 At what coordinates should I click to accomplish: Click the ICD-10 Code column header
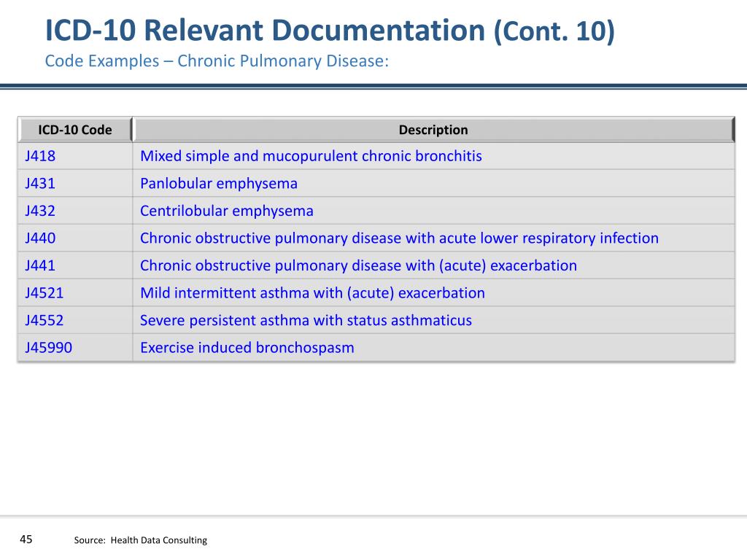75,130
